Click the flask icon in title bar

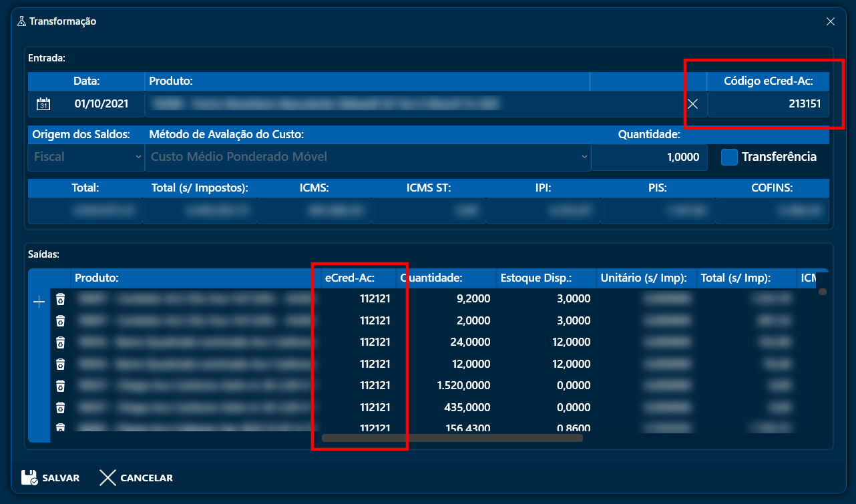point(21,21)
